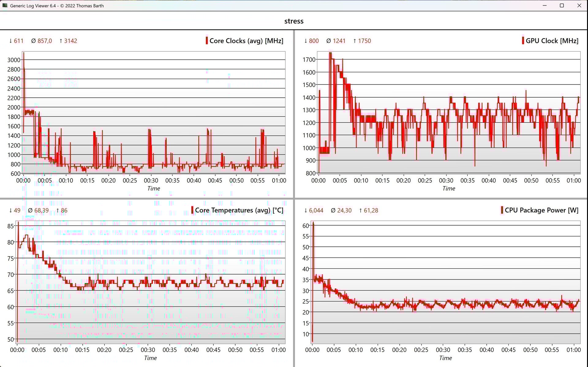The width and height of the screenshot is (588, 367).
Task: Click Core Clocks average value 857,0
Action: [45, 41]
